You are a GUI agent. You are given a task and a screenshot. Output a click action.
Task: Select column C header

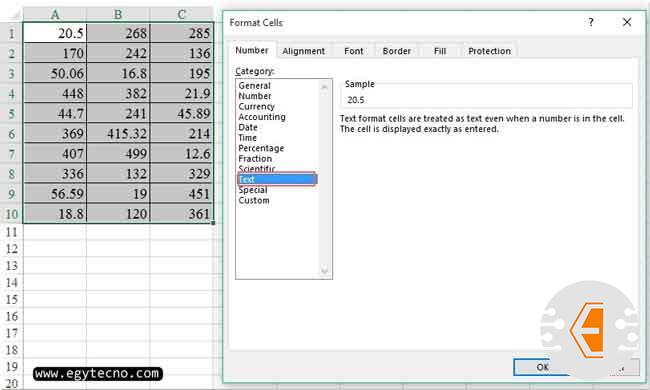pyautogui.click(x=182, y=15)
